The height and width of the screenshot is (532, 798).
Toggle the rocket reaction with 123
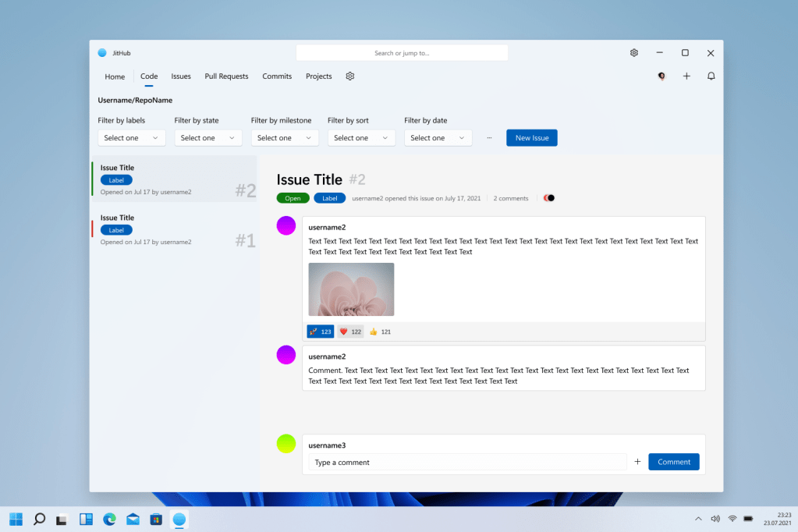tap(321, 332)
